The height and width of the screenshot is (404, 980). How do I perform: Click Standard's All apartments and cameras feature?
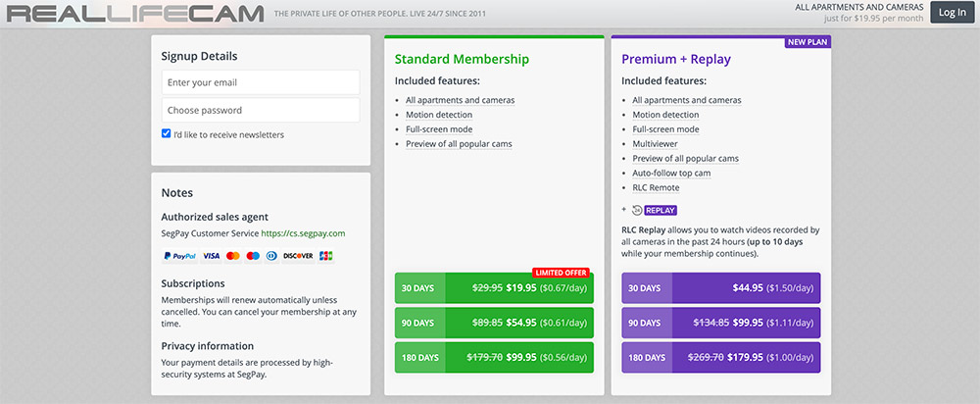(x=460, y=100)
